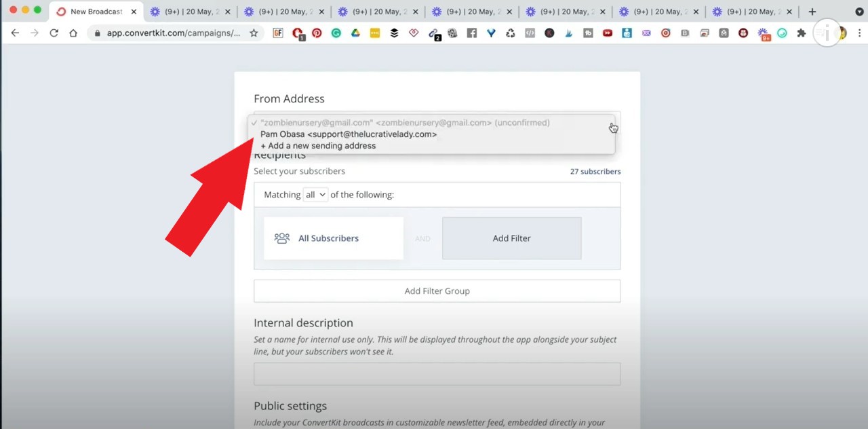Image resolution: width=868 pixels, height=429 pixels.
Task: Open the Google Drive extension icon
Action: pyautogui.click(x=355, y=33)
